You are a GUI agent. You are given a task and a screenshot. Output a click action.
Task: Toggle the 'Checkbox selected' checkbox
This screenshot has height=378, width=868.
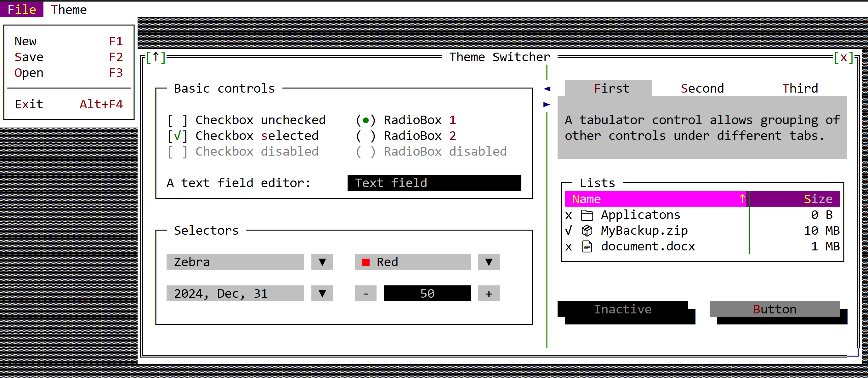click(243, 135)
